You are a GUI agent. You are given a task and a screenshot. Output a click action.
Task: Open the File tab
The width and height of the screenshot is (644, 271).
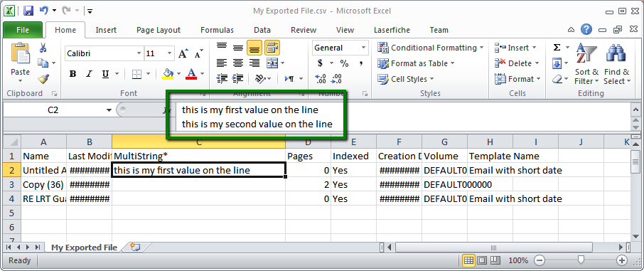(x=23, y=30)
